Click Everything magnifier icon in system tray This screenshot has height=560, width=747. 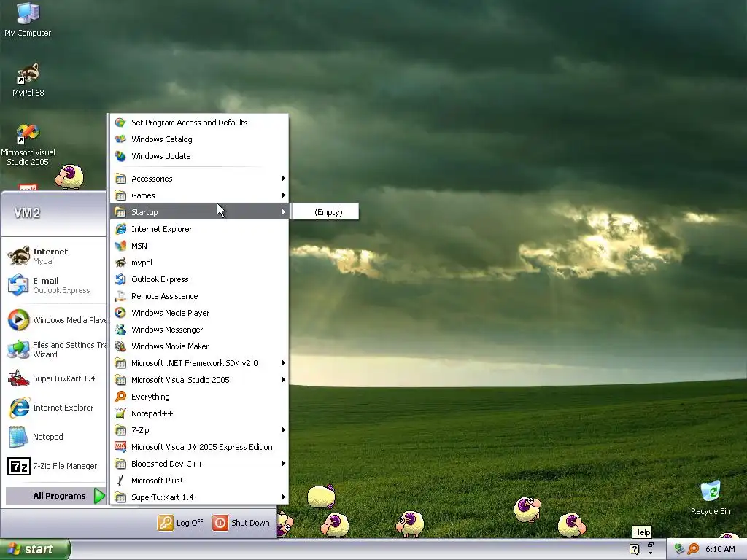[693, 549]
